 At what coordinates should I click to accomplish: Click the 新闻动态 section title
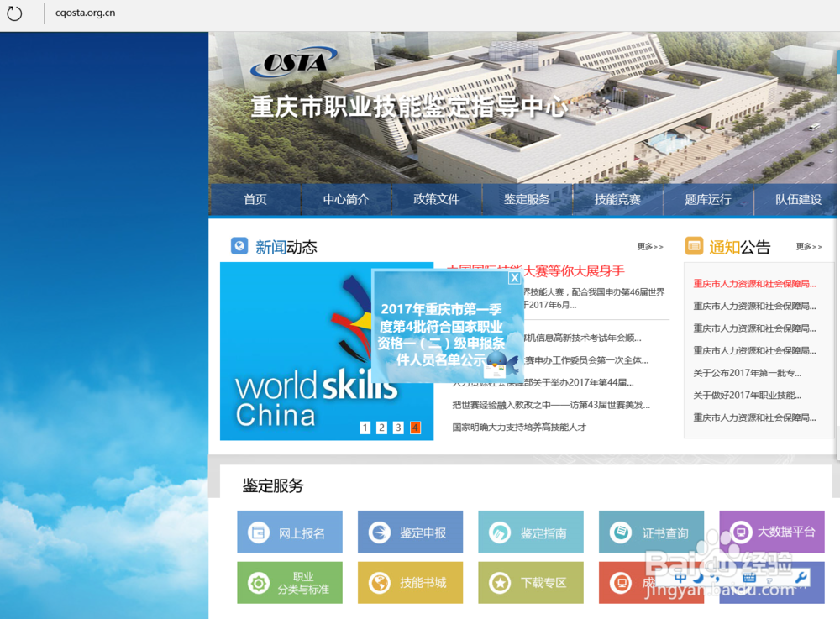[286, 247]
